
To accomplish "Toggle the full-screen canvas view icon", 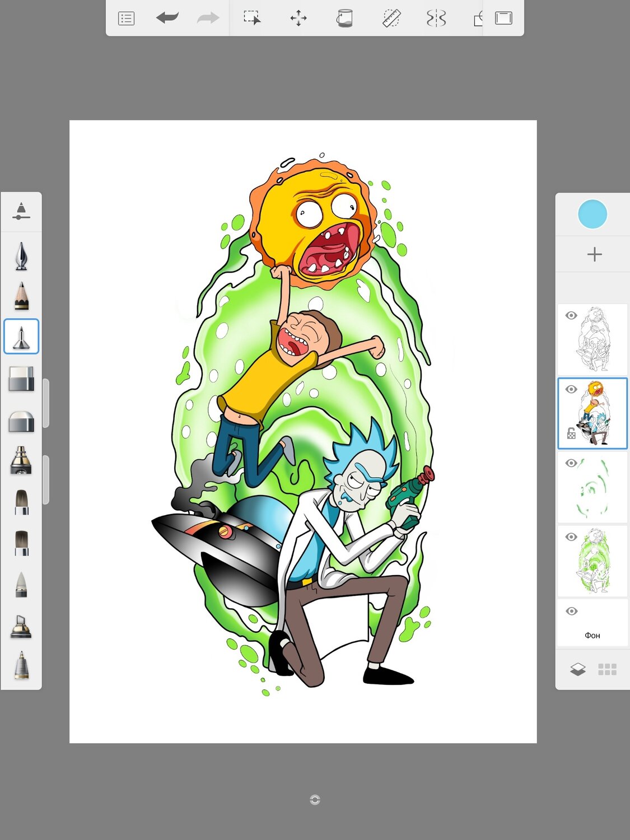I will pyautogui.click(x=503, y=18).
